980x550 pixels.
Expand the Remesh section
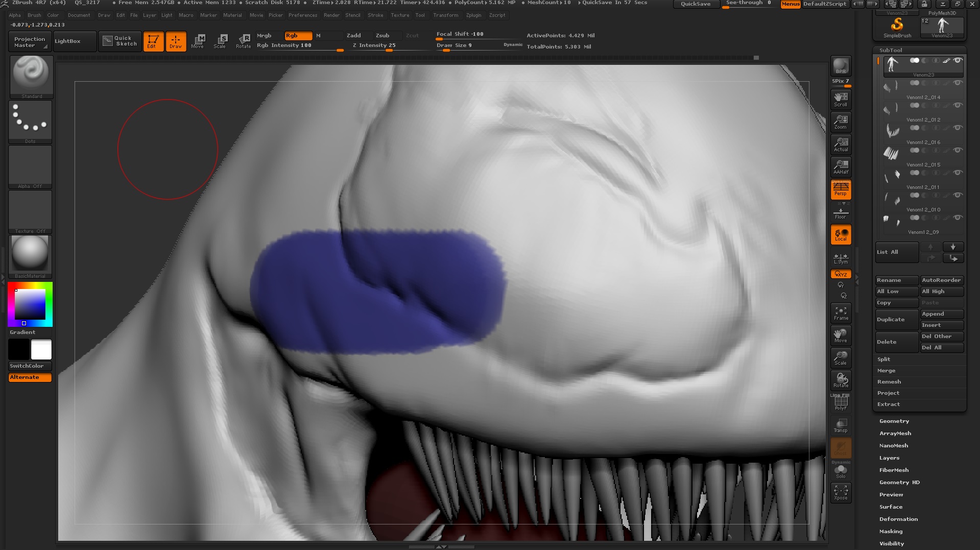click(889, 382)
